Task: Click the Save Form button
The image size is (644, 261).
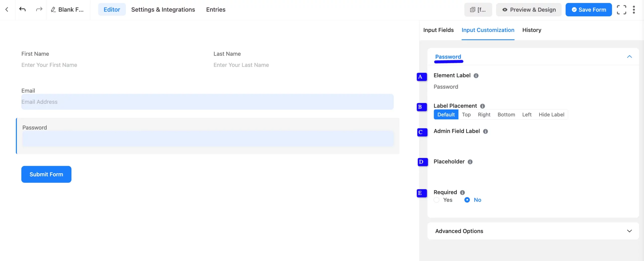Action: 589,10
